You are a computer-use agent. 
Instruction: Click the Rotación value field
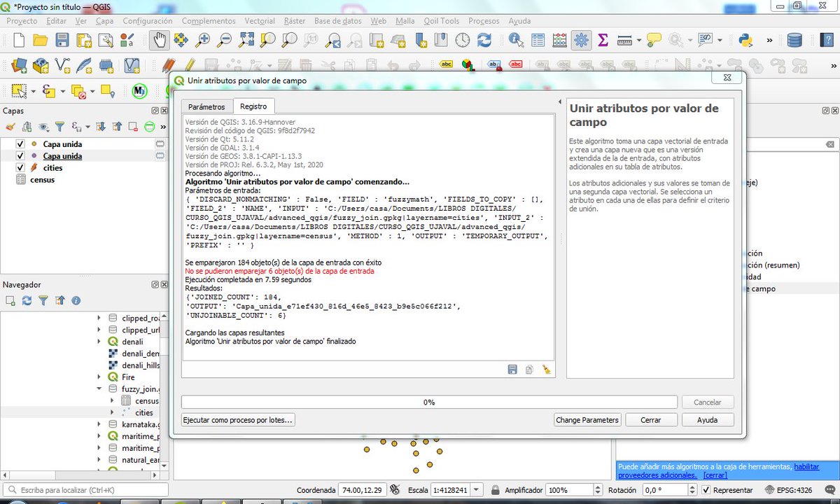(x=666, y=490)
